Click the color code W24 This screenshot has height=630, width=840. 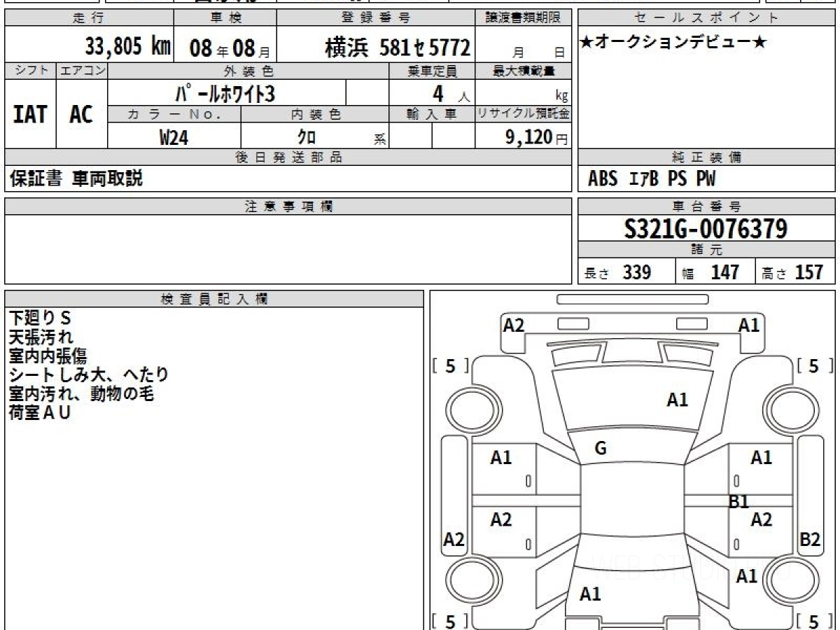point(174,137)
